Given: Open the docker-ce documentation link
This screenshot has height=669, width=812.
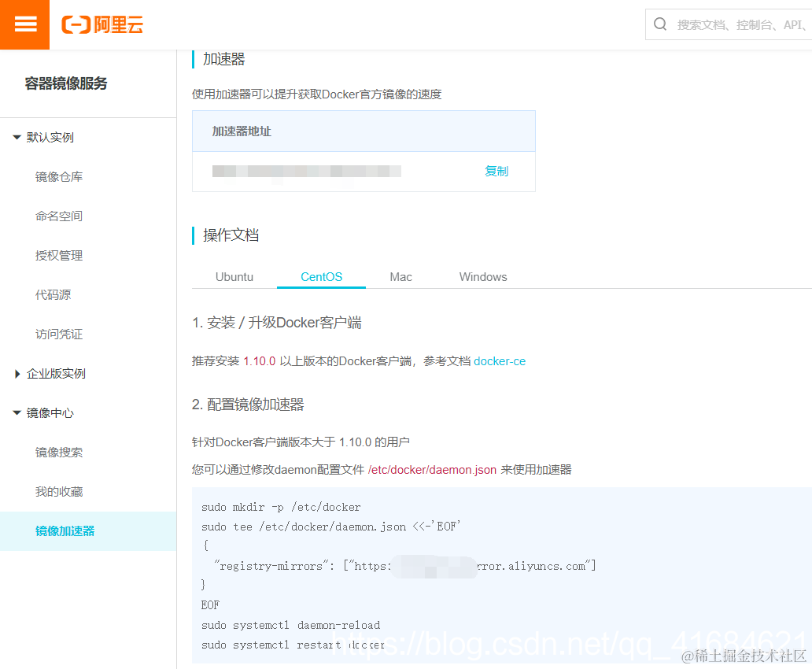Looking at the screenshot, I should click(x=500, y=361).
